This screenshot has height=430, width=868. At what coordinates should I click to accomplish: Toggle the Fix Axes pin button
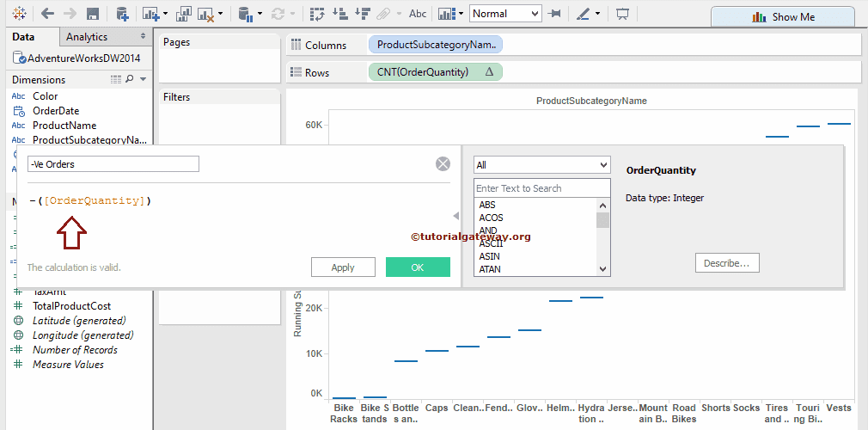(555, 14)
